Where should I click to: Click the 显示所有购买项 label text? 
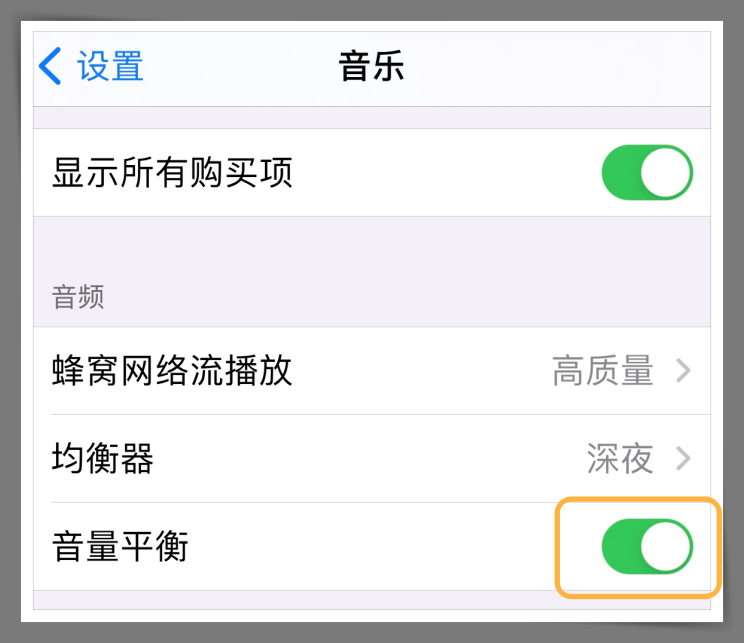172,173
